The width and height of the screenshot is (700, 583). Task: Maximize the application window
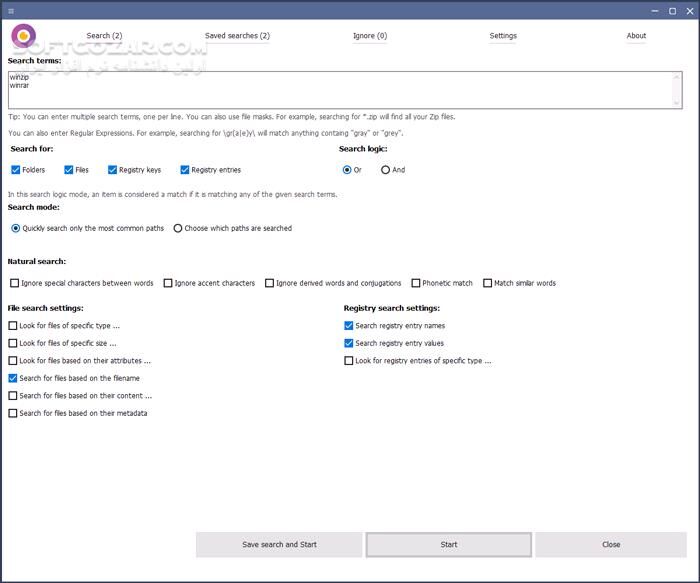672,11
